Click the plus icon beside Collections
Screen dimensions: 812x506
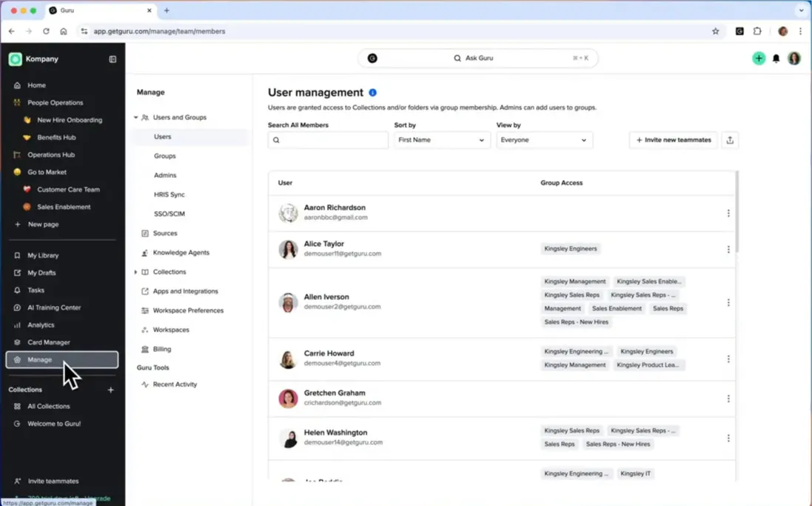pyautogui.click(x=110, y=390)
